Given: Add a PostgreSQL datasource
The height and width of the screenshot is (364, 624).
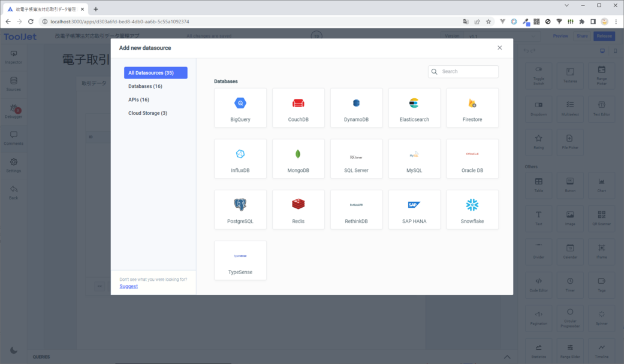Looking at the screenshot, I should (240, 210).
